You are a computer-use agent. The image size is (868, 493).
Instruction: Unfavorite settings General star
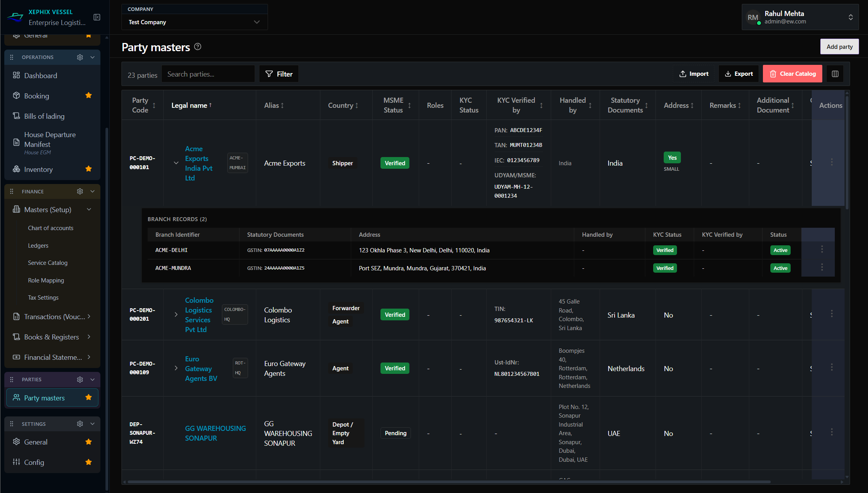tap(89, 442)
